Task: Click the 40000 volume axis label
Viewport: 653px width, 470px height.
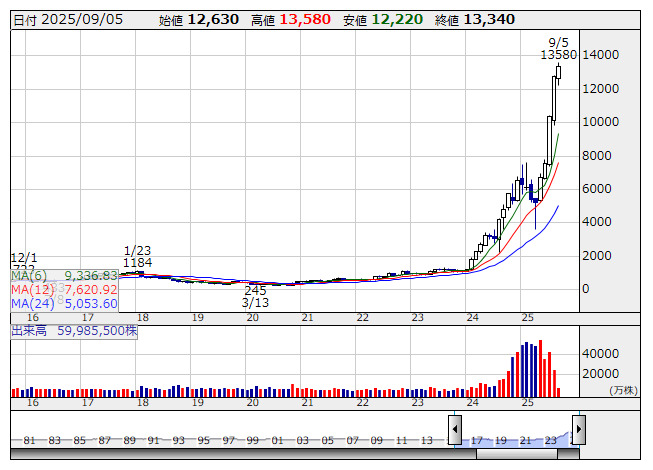Action: 601,354
